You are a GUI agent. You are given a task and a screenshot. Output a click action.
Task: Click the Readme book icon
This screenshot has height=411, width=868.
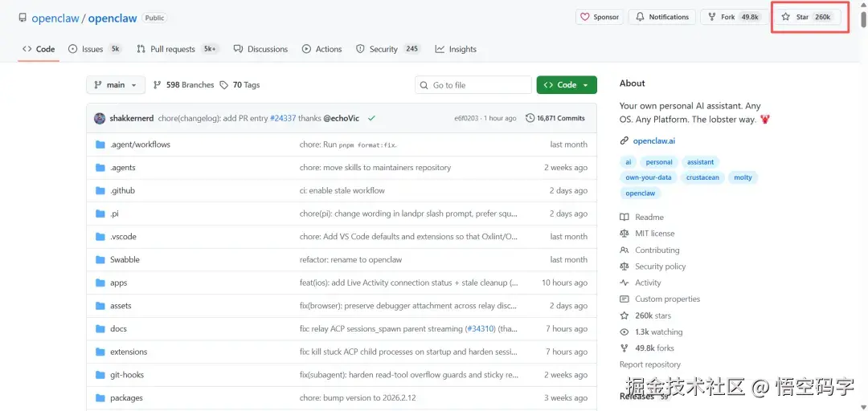[624, 218]
